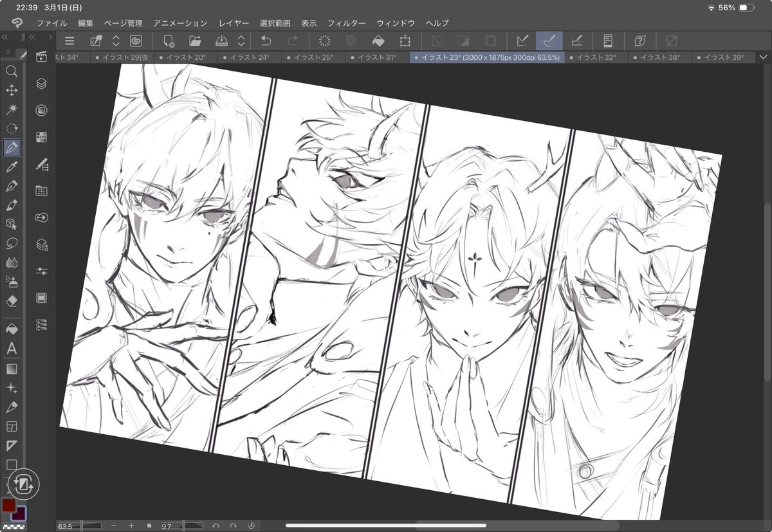Expand the up-down chevron after the Save icon
This screenshot has width=772, height=532.
click(241, 41)
